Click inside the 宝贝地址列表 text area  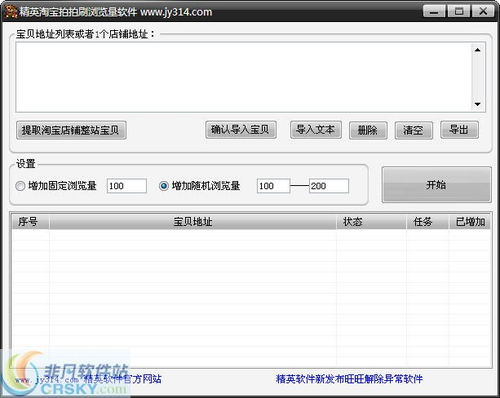coord(244,77)
